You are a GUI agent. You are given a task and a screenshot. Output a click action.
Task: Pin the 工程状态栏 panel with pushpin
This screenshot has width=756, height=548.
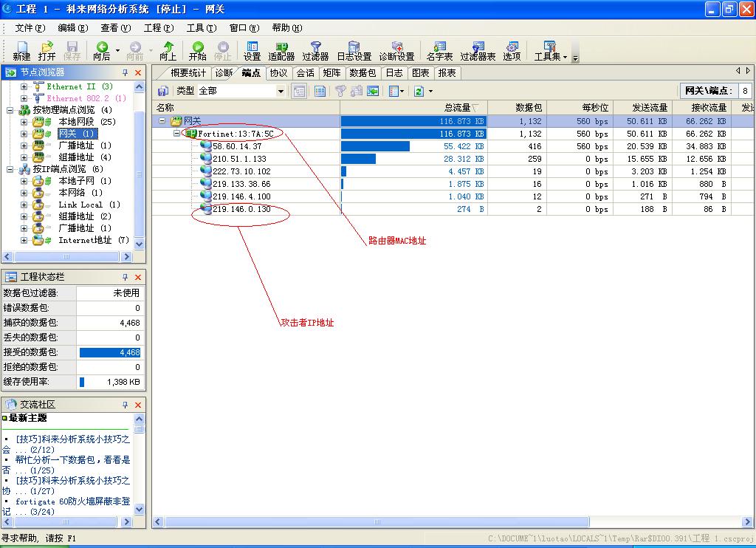click(125, 277)
